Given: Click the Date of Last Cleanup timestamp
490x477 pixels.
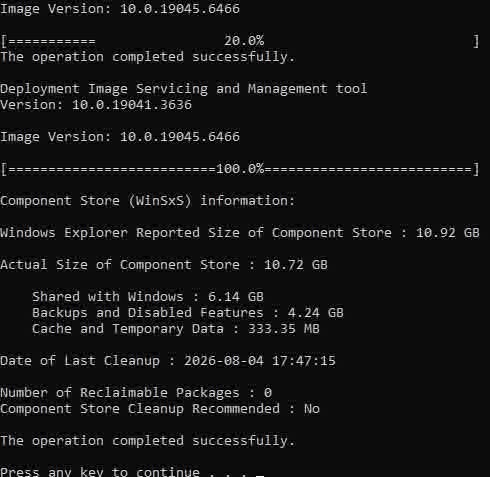Looking at the screenshot, I should point(260,361).
